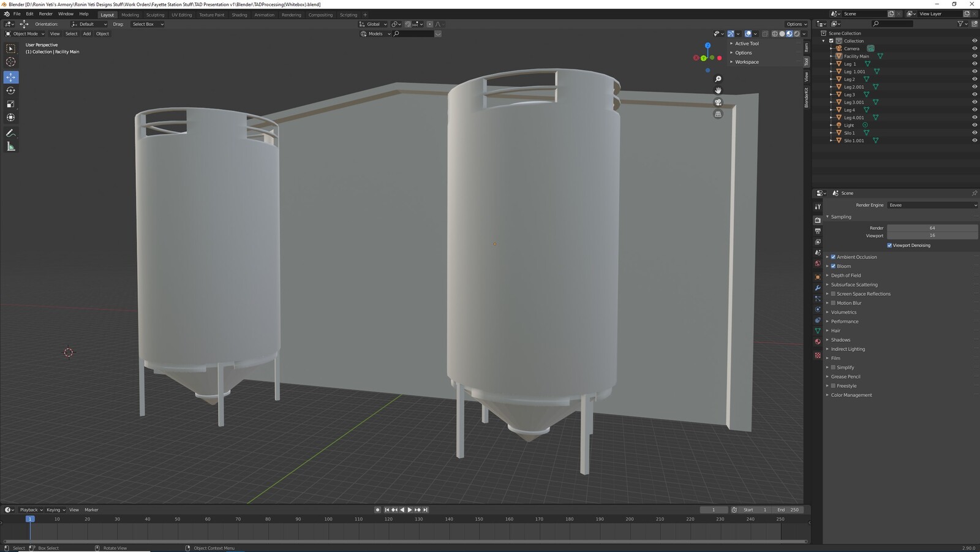Toggle the camera view icon
980x552 pixels.
718,102
